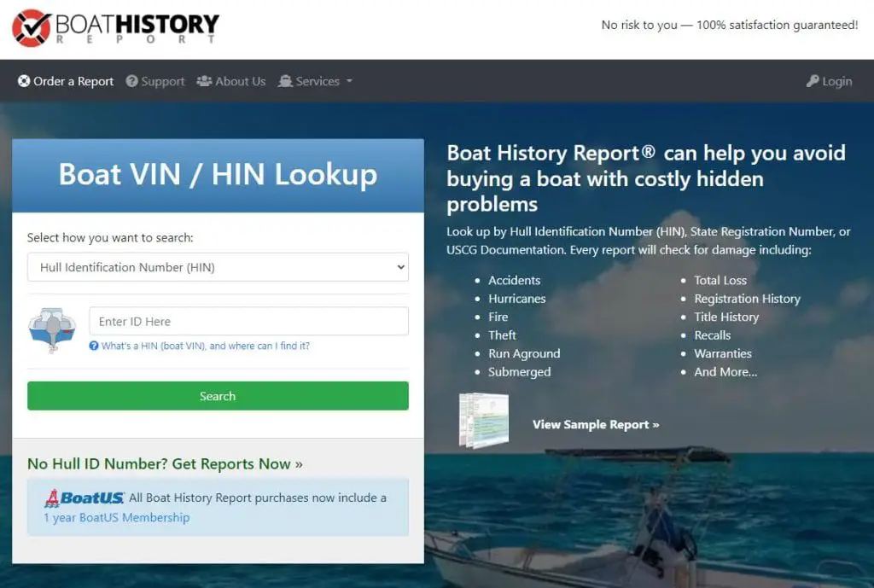Click the 'Title History' list item
The image size is (874, 588).
[x=727, y=317]
